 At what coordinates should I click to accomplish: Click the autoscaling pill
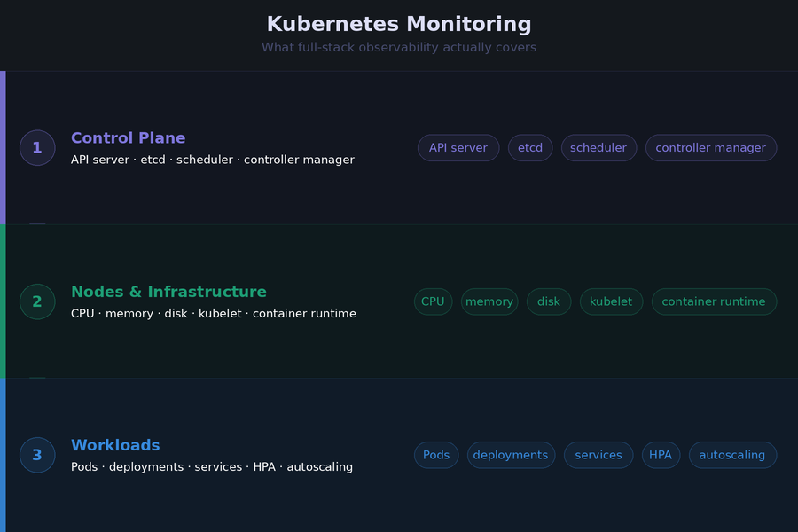732,455
